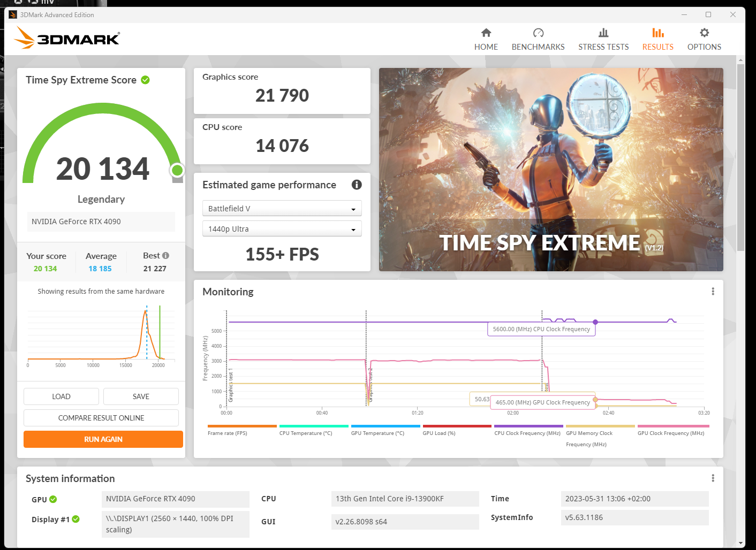The height and width of the screenshot is (550, 756).
Task: Click your score value 20 134 in green
Action: point(45,269)
